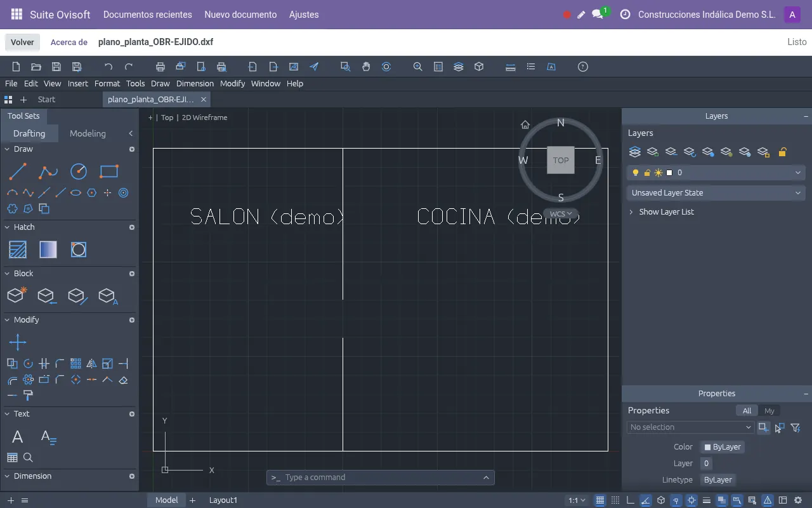Open the WCS coordinate dropdown
The image size is (812, 508).
(x=561, y=214)
